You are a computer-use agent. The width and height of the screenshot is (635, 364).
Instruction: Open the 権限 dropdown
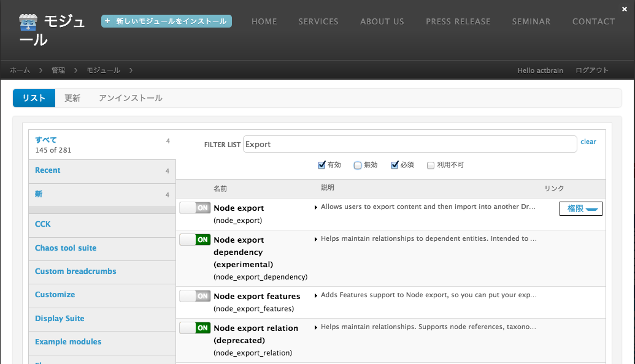[x=580, y=208]
